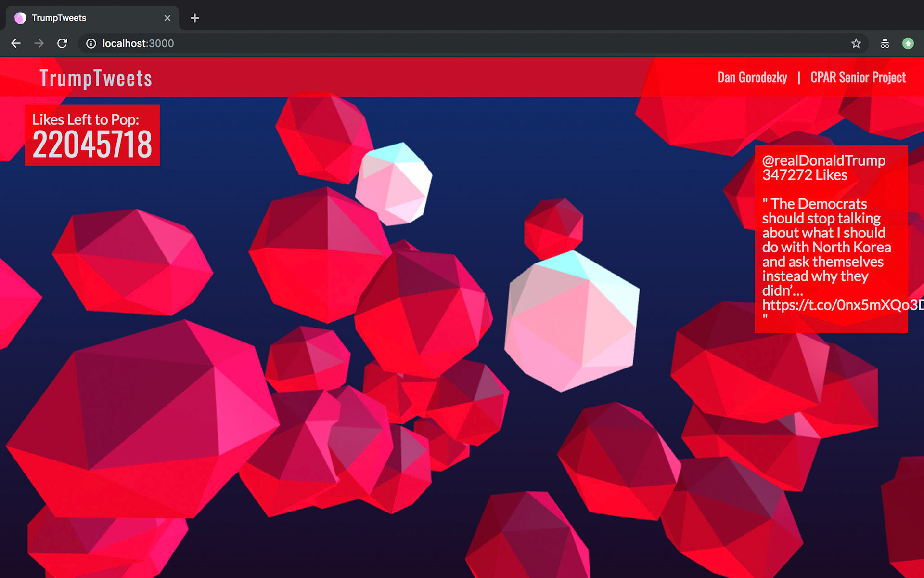Click the tweet text about North Korea
Viewport: 924px width, 578px height.
pyautogui.click(x=826, y=247)
